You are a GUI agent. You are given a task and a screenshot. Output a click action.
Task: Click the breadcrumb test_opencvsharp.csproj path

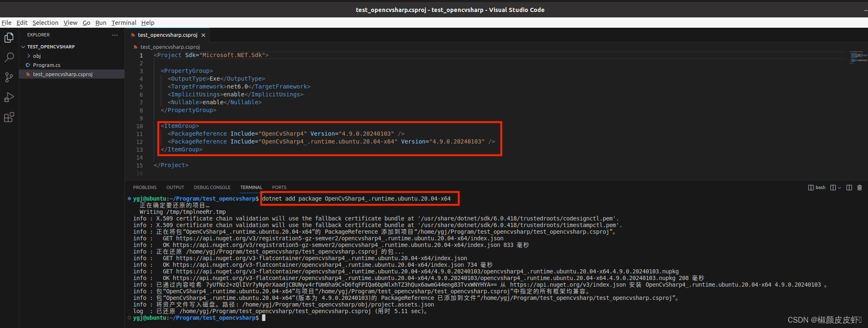pos(170,47)
